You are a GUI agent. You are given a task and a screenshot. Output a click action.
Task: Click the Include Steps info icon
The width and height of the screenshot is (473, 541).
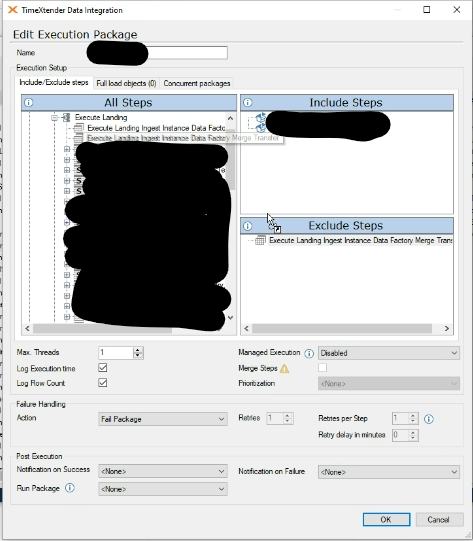[248, 102]
